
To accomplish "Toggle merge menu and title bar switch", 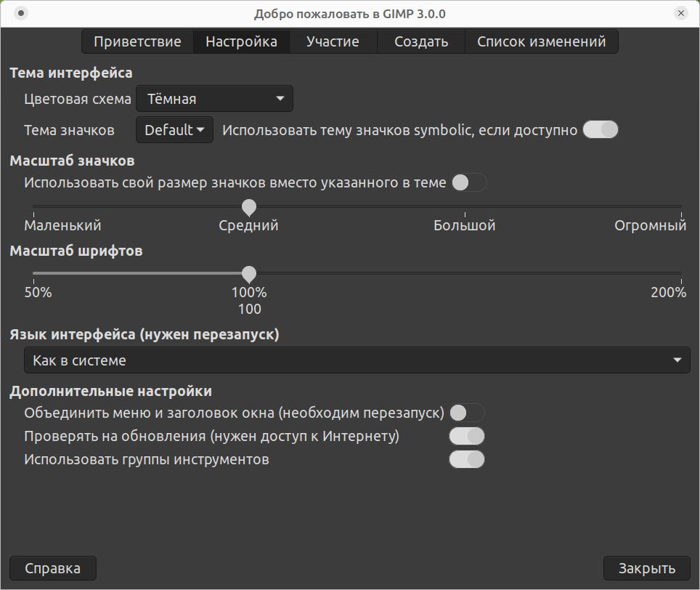I will tap(467, 413).
